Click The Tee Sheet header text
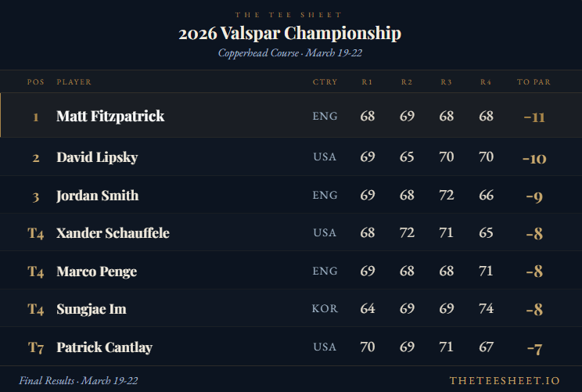Screen dimensions: 582x392 (290, 15)
